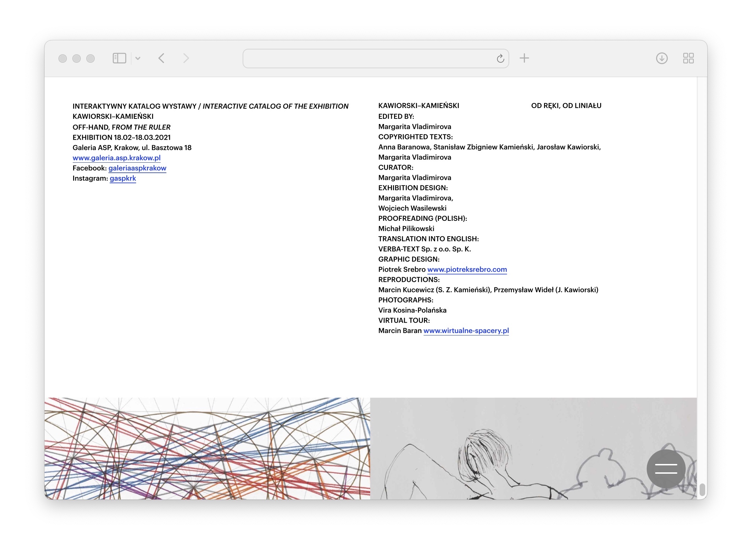Open the downloads icon
The width and height of the screenshot is (756, 542).
coord(662,58)
